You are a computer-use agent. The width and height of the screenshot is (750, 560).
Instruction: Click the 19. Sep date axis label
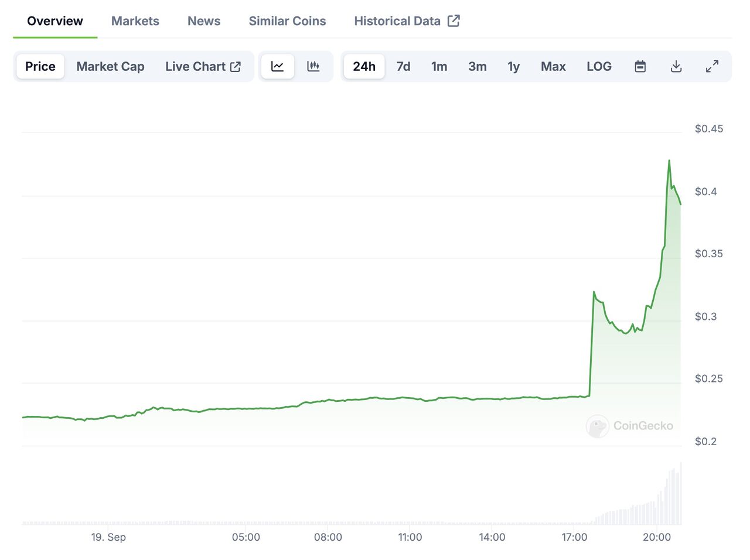108,537
